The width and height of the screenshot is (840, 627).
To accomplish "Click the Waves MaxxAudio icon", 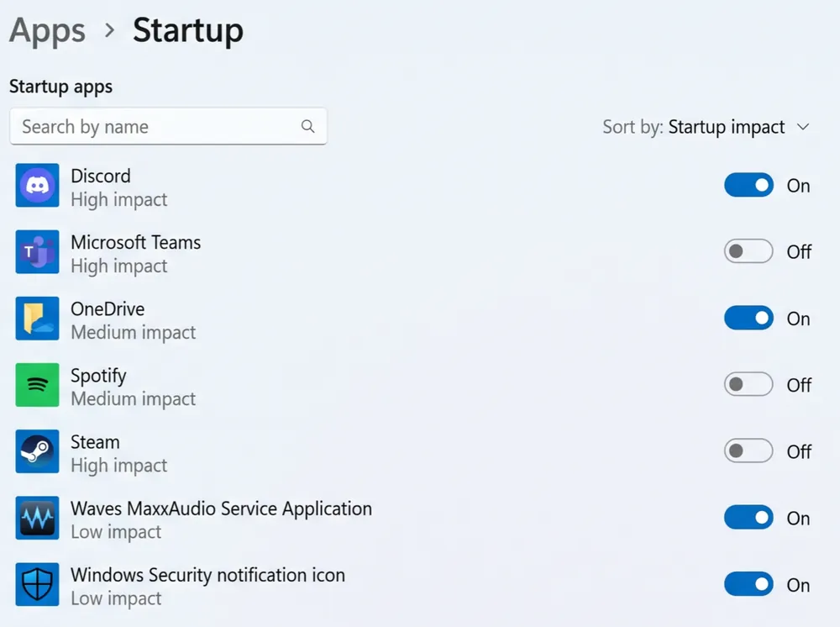I will click(x=37, y=518).
